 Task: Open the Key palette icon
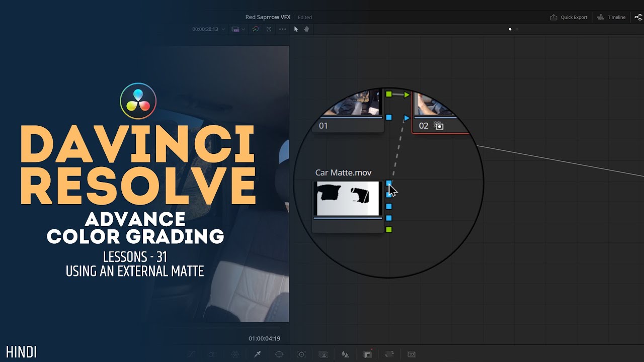tap(368, 354)
